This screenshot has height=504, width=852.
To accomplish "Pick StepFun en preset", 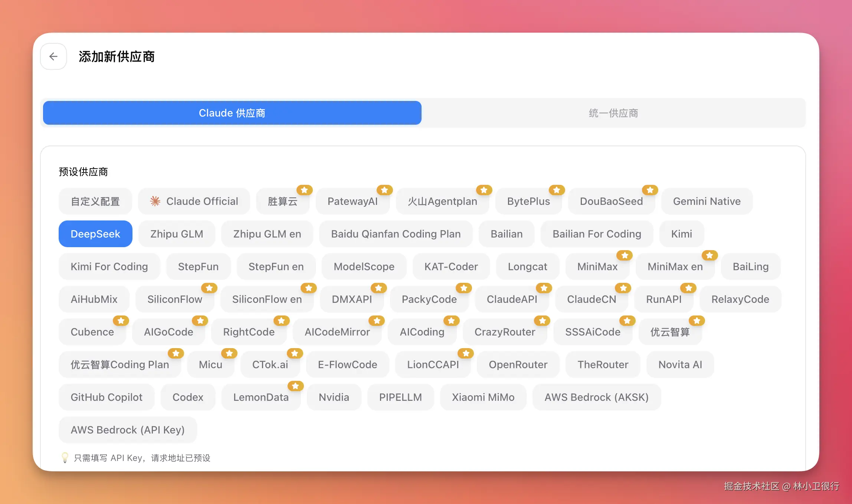I will coord(276,266).
